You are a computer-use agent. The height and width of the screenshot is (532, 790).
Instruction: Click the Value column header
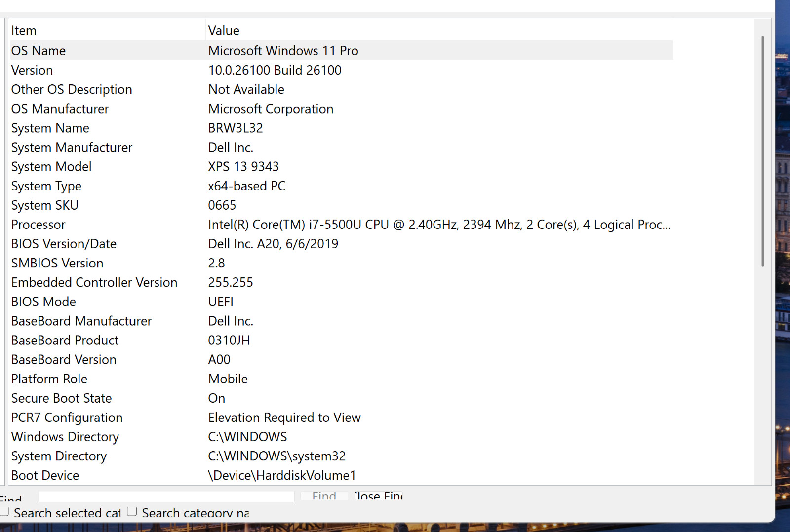439,31
